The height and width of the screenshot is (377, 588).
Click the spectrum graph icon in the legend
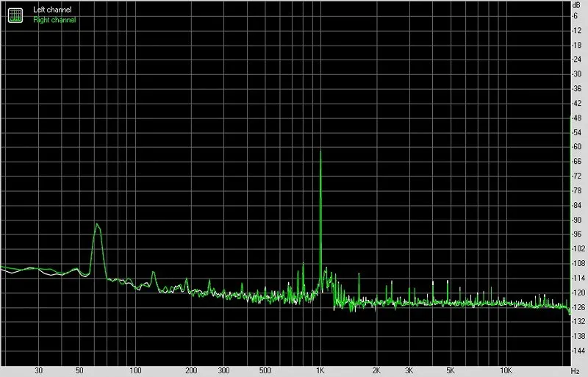tap(15, 15)
